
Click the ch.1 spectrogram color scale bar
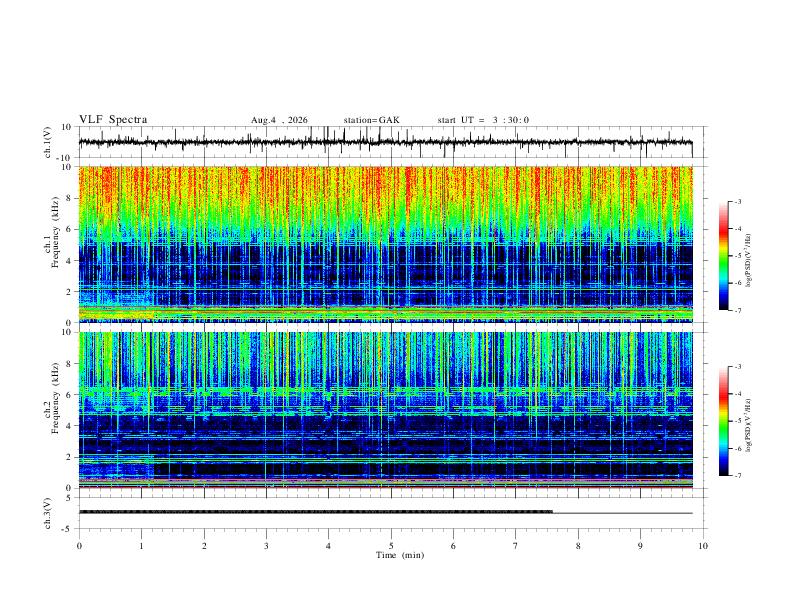point(724,256)
